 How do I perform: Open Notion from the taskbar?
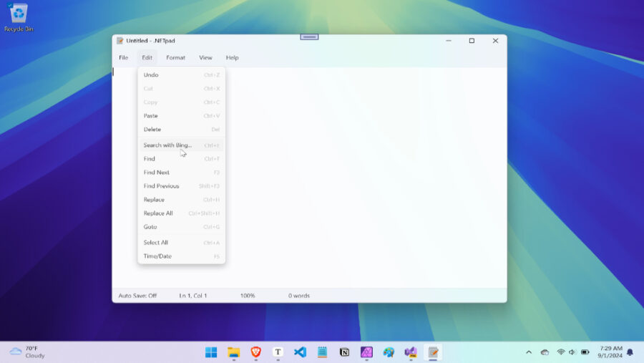[x=345, y=352]
